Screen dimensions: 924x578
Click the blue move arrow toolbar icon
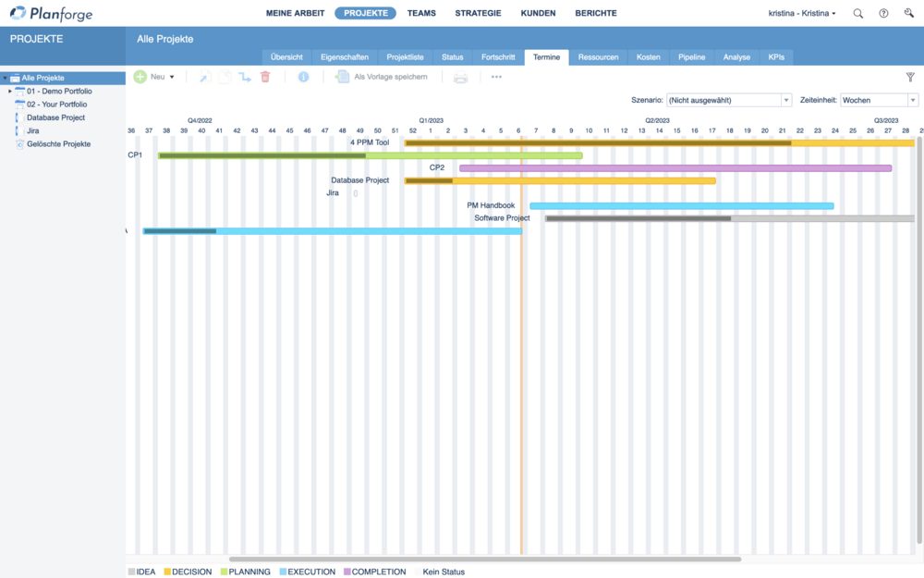point(245,77)
